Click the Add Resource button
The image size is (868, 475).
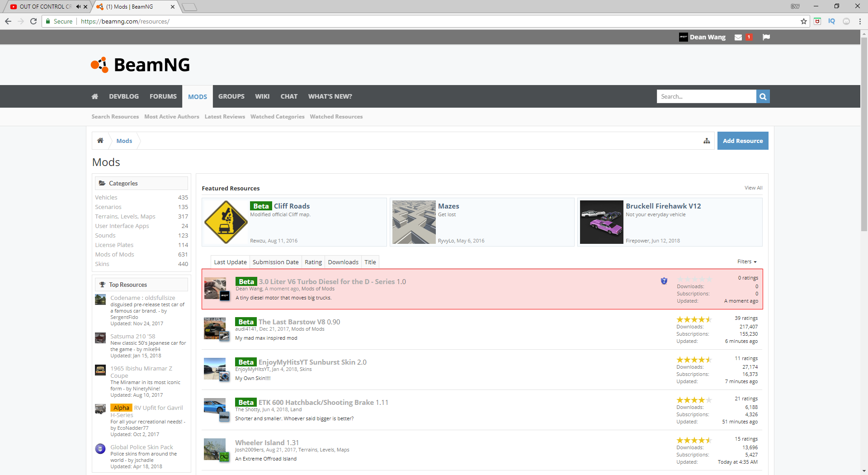tap(743, 141)
